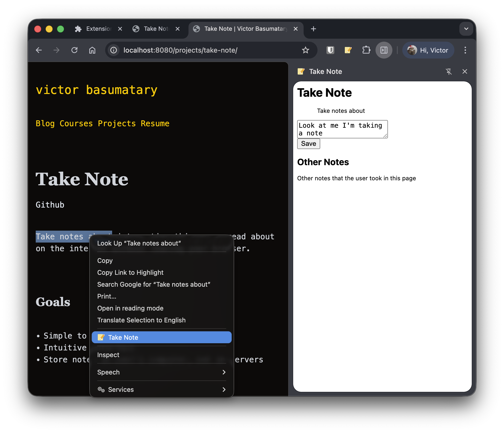Click the side panel icon in toolbar

click(384, 50)
